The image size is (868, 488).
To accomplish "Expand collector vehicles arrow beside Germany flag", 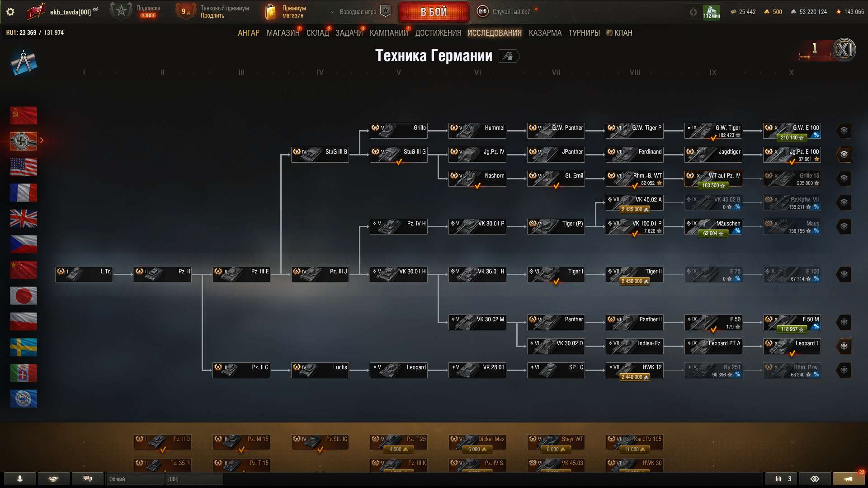I will (42, 141).
